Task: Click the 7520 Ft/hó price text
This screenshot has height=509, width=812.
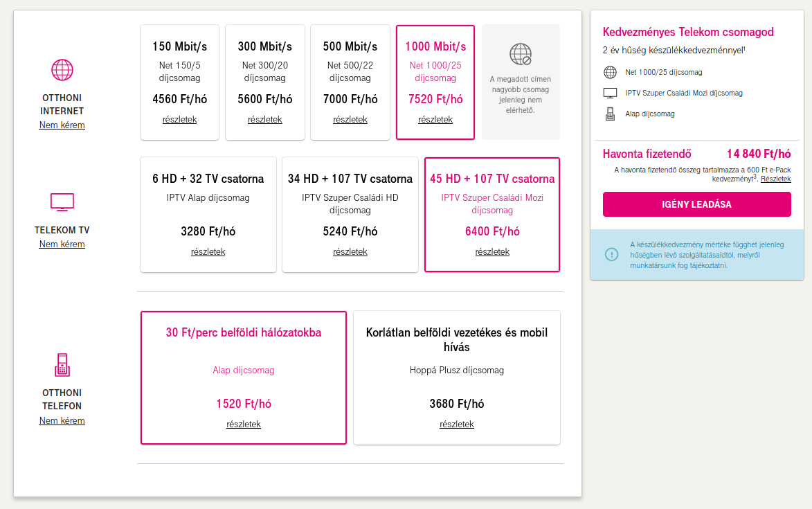Action: 435,99
